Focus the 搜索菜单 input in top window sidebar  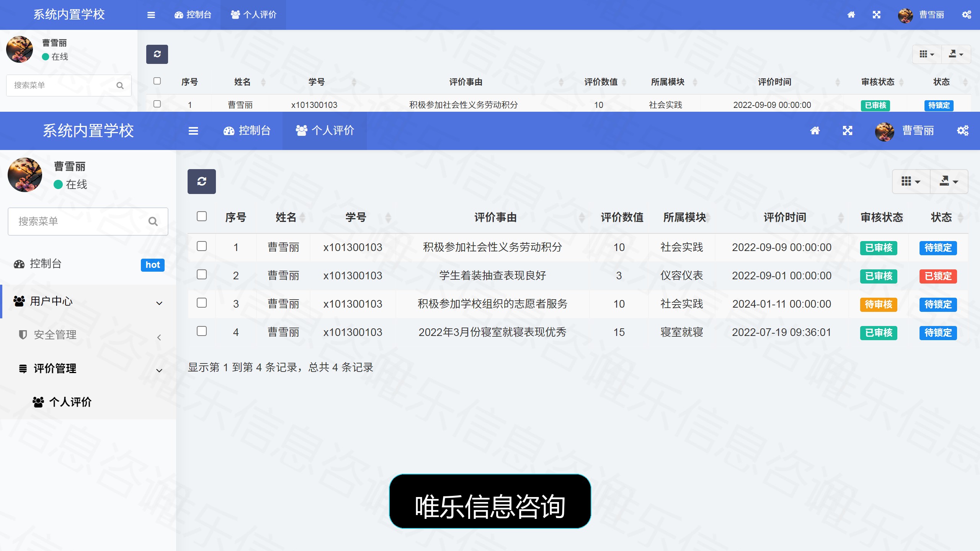[69, 85]
